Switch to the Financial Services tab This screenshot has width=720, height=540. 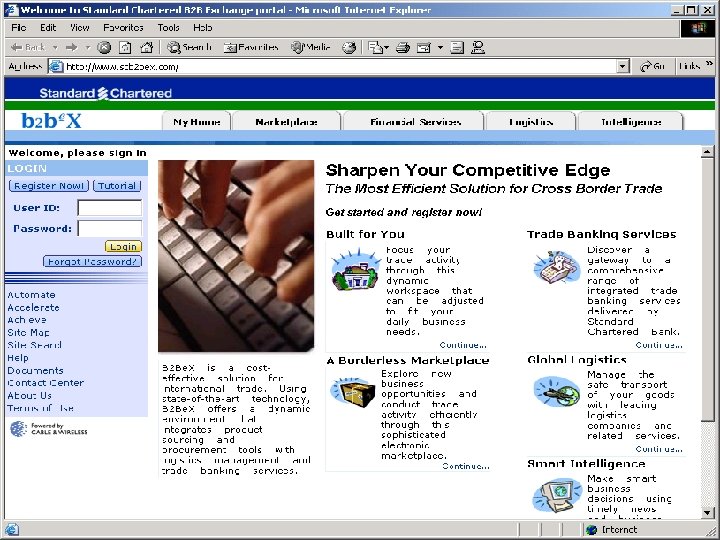pyautogui.click(x=415, y=122)
